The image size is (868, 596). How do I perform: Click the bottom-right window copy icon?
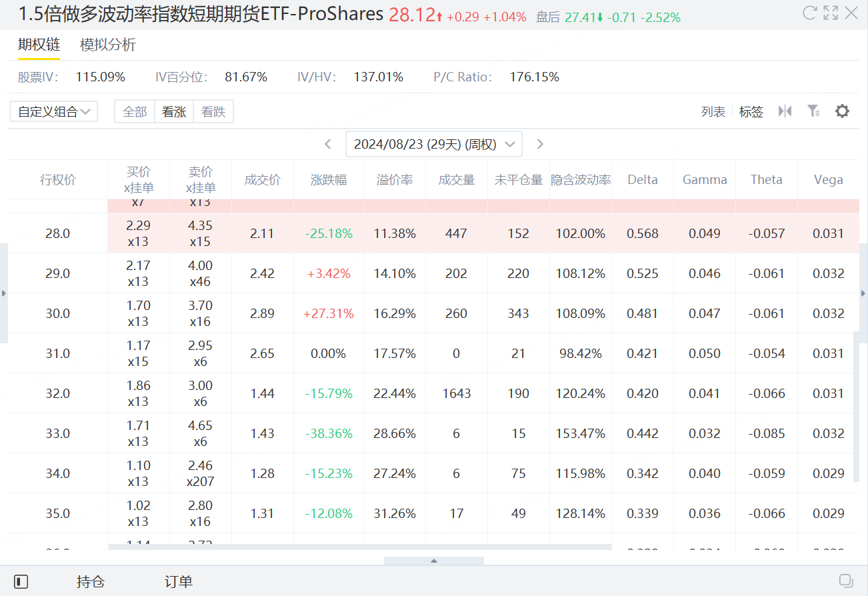click(x=846, y=580)
